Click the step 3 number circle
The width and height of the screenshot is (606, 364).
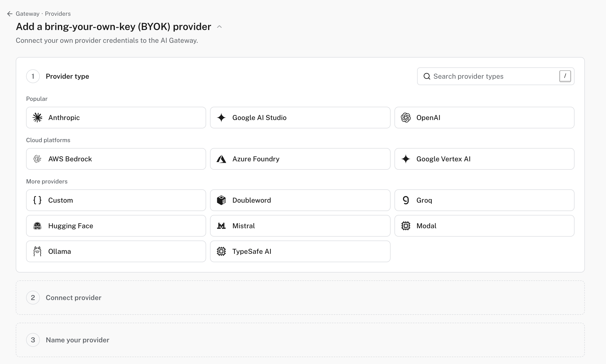click(x=33, y=340)
